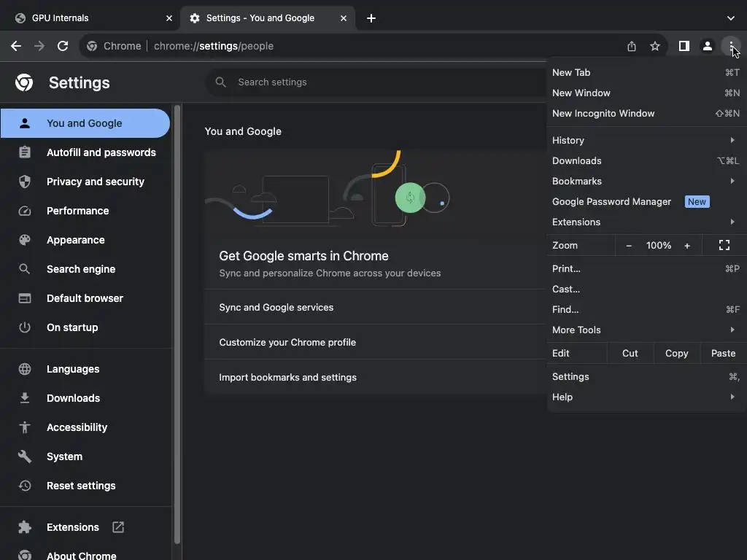Click Cut in the Edit row

pos(630,354)
